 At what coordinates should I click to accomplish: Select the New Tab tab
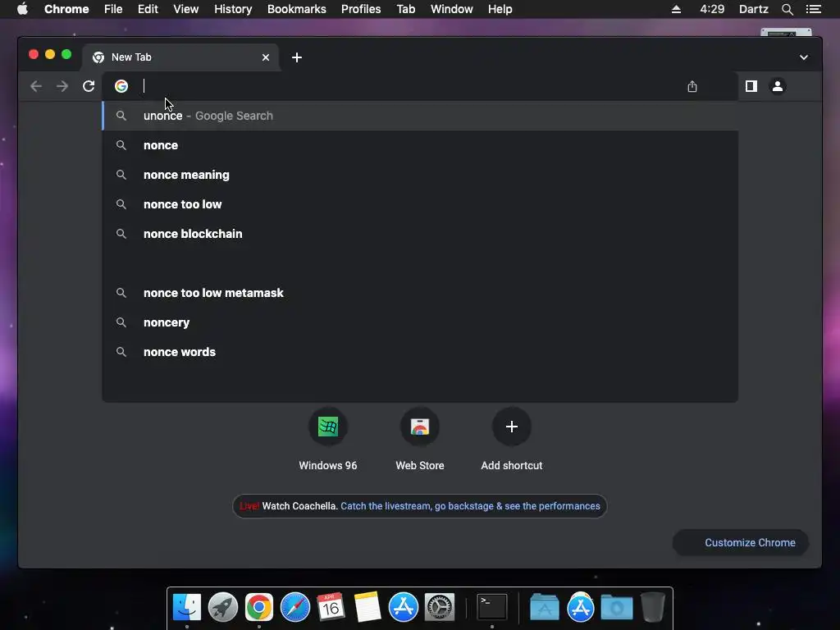[180, 57]
